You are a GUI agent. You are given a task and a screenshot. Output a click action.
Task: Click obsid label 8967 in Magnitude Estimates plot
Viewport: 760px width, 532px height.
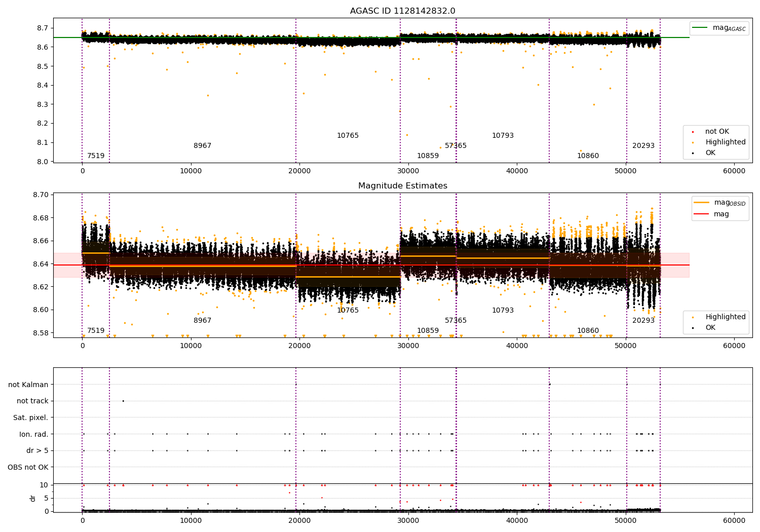click(202, 321)
